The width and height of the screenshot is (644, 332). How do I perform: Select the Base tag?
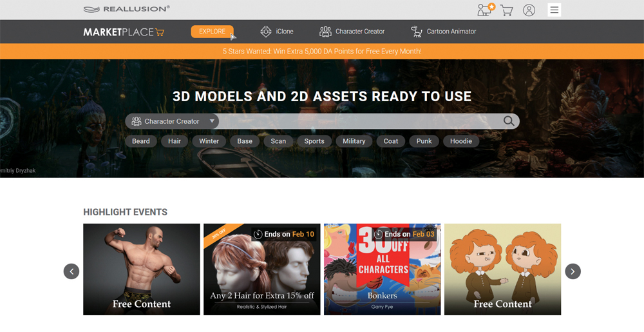pyautogui.click(x=245, y=141)
